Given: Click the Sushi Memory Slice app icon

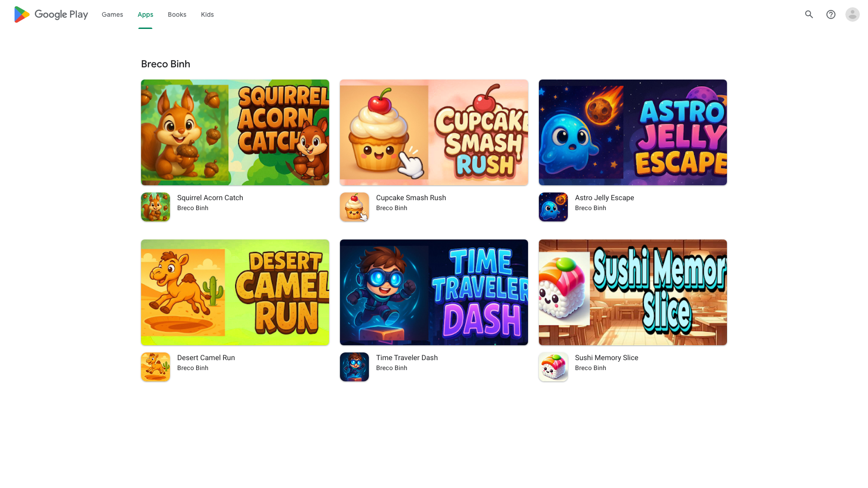Looking at the screenshot, I should (553, 367).
